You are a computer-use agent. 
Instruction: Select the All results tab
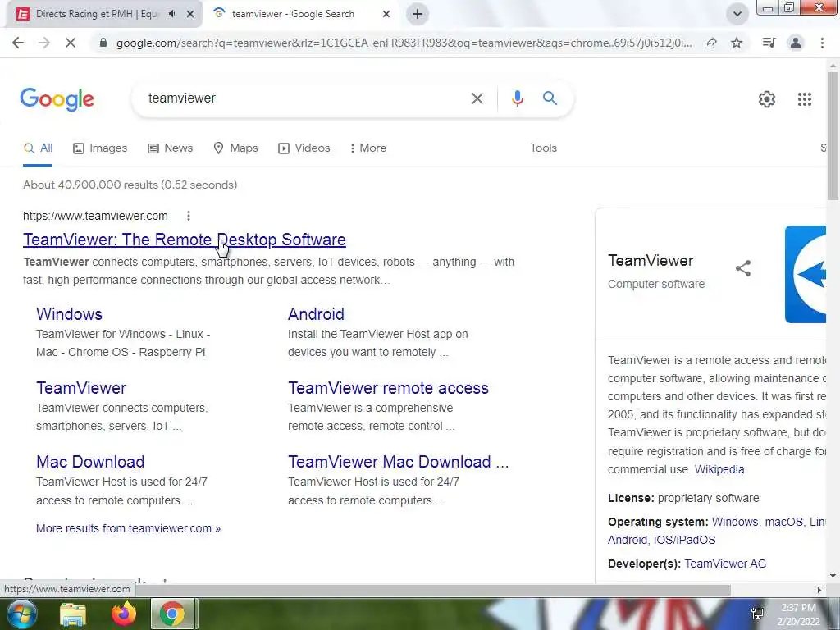[x=38, y=148]
